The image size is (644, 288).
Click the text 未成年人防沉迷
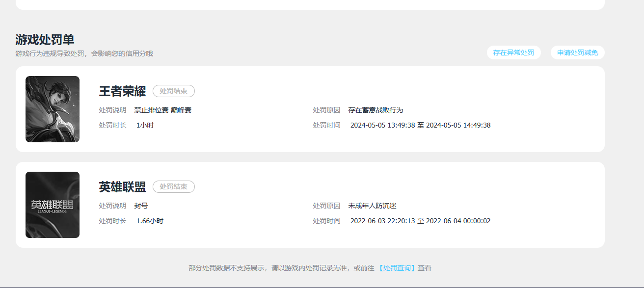(x=372, y=206)
